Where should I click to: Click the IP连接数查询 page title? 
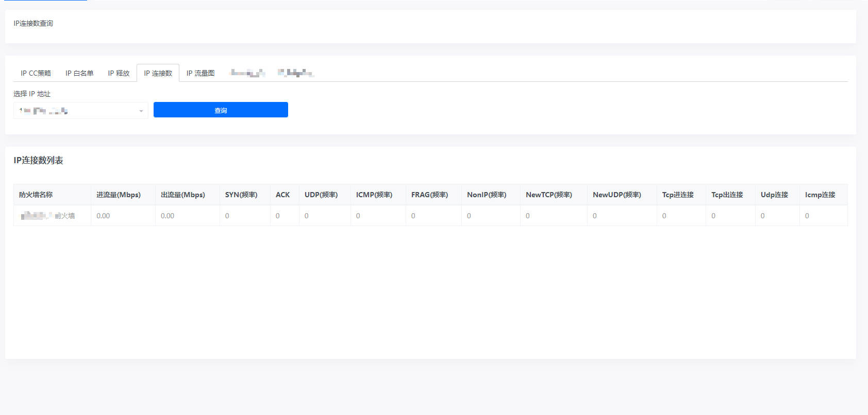pyautogui.click(x=33, y=23)
